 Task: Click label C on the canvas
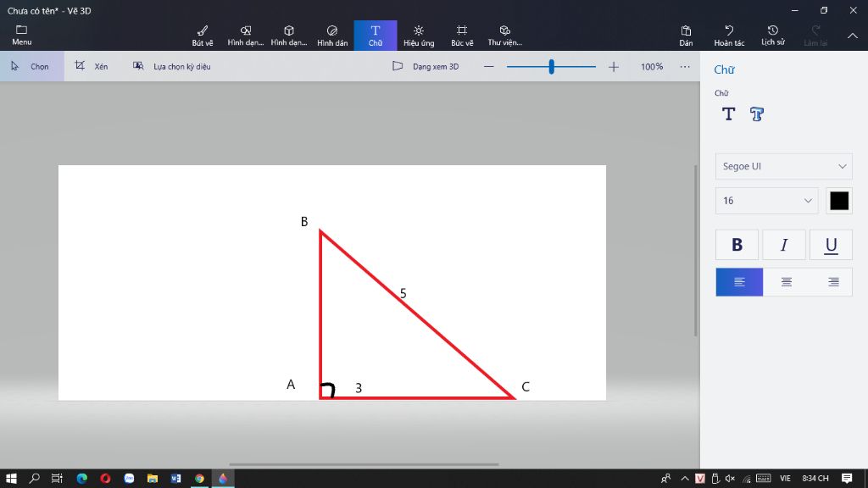point(526,386)
